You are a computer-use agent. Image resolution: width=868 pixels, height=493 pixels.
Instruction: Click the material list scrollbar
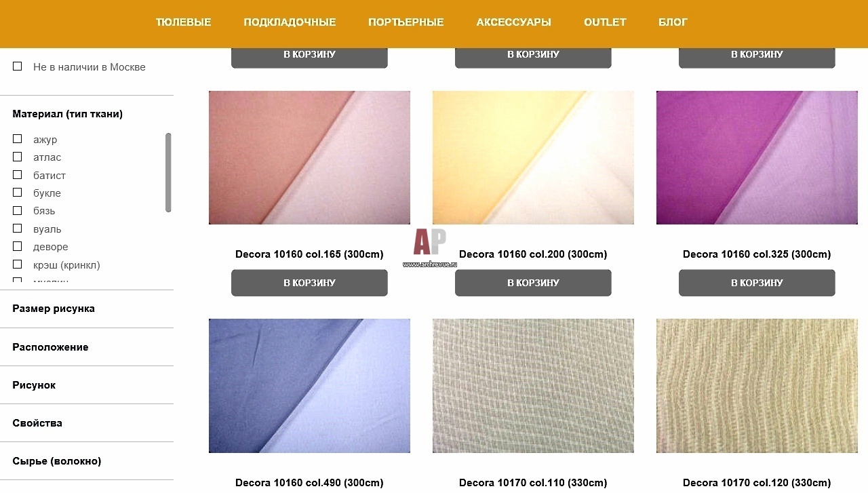pos(168,172)
